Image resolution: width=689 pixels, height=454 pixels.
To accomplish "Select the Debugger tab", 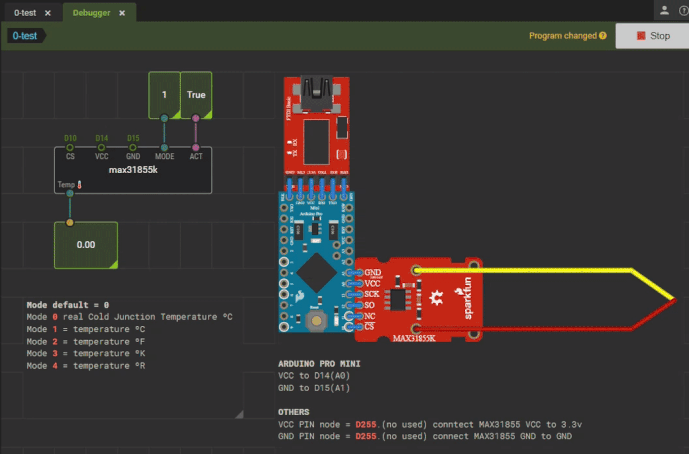I will (91, 13).
